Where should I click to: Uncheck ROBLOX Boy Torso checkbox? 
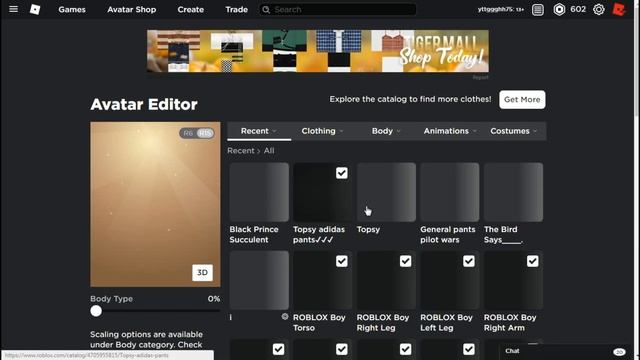[x=342, y=261]
